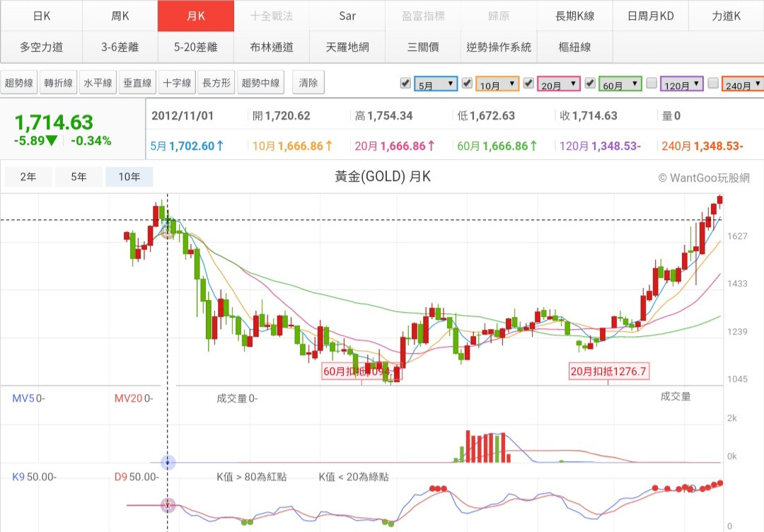The image size is (764, 532).
Task: Choose the 水平線 horizontal line tool
Action: (98, 83)
